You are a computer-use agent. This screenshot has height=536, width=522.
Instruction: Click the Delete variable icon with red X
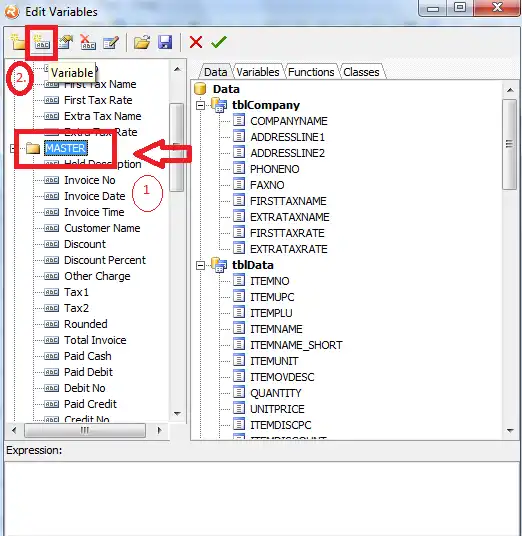88,42
